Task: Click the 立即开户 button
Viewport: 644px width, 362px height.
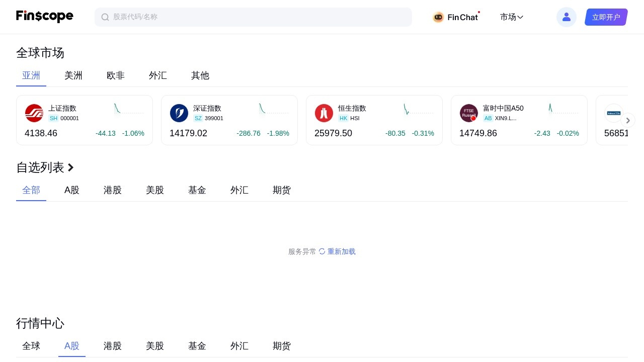Action: pos(606,17)
